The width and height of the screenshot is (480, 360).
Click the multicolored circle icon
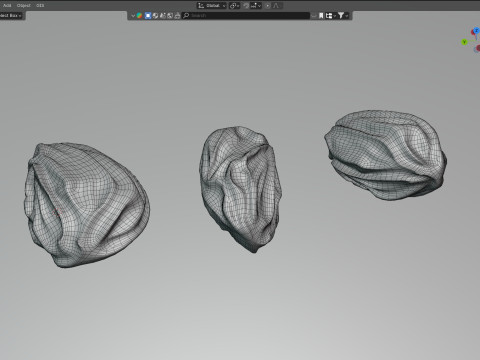pos(139,15)
